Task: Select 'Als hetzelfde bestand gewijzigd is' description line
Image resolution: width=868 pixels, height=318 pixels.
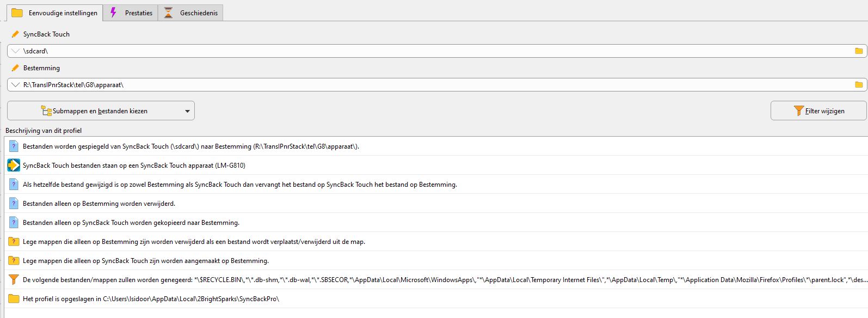Action: click(436, 184)
